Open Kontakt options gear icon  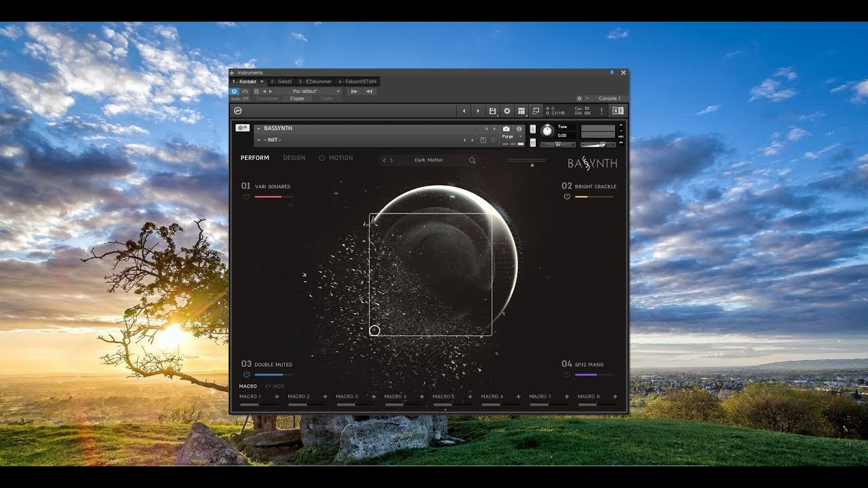pyautogui.click(x=507, y=110)
